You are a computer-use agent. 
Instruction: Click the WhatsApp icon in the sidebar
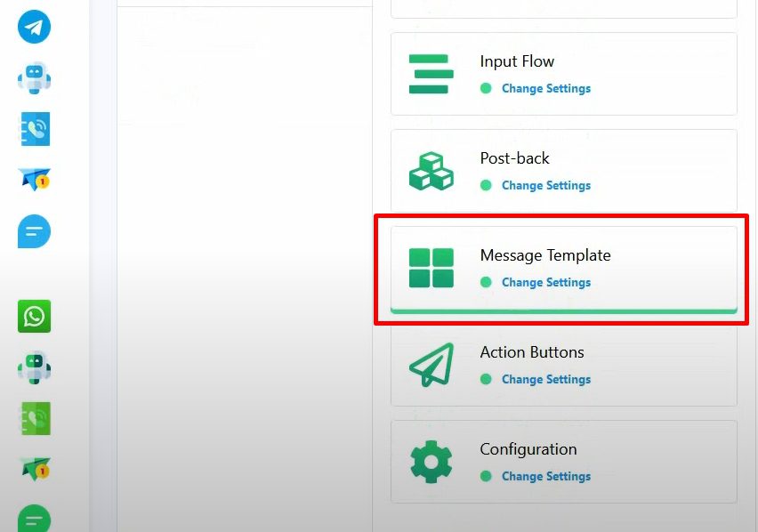pos(34,316)
